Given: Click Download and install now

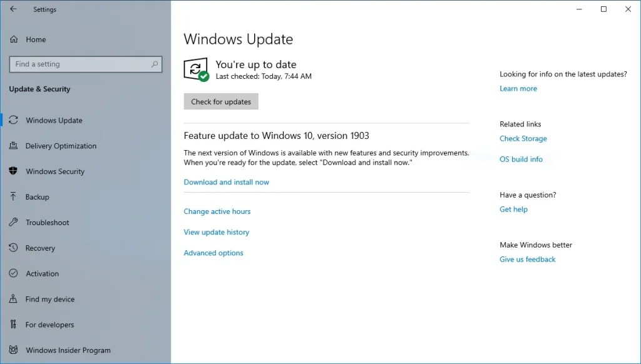Looking at the screenshot, I should coord(226,182).
